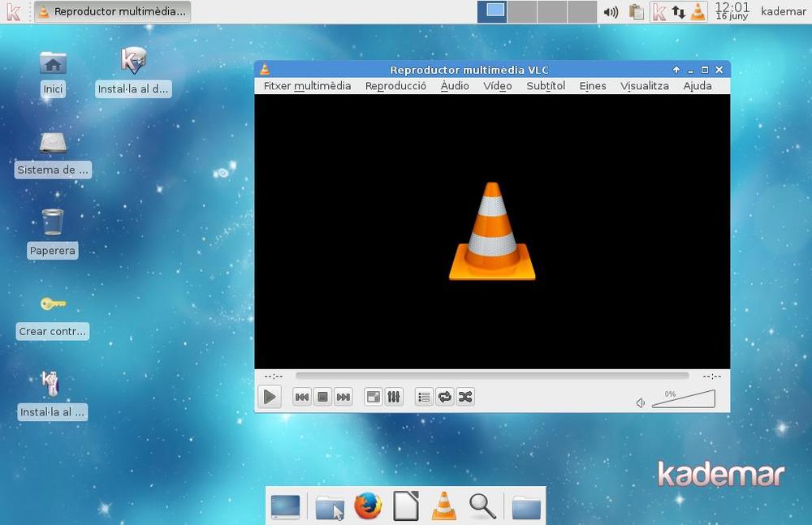
Task: Expand the Eines menu
Action: (593, 86)
